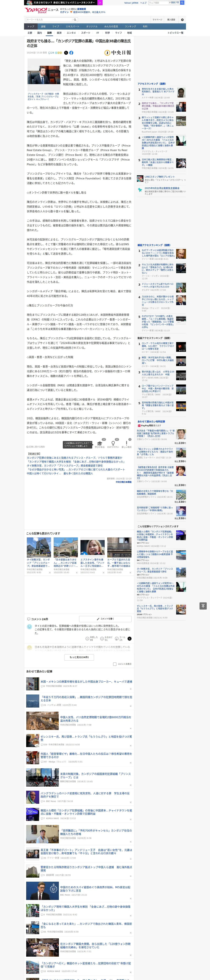The width and height of the screenshot is (210, 980).
Task: Open the エキスパート navigation tab
Action: [x=72, y=27]
